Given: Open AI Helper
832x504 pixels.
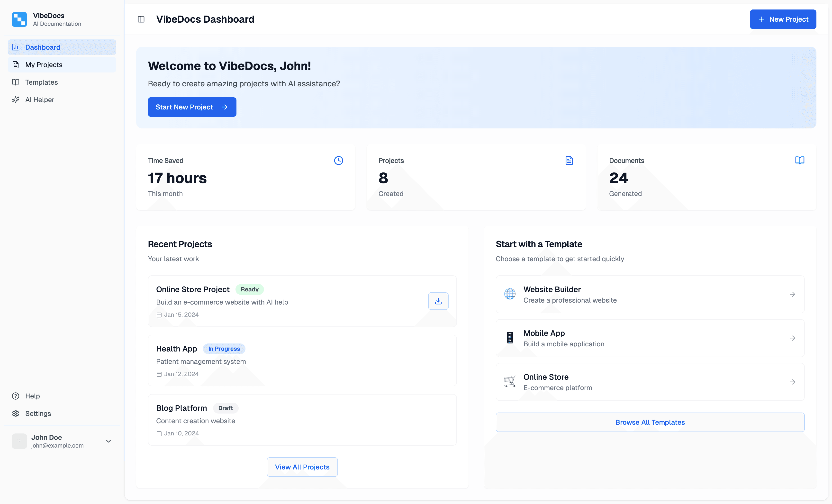Looking at the screenshot, I should [62, 99].
